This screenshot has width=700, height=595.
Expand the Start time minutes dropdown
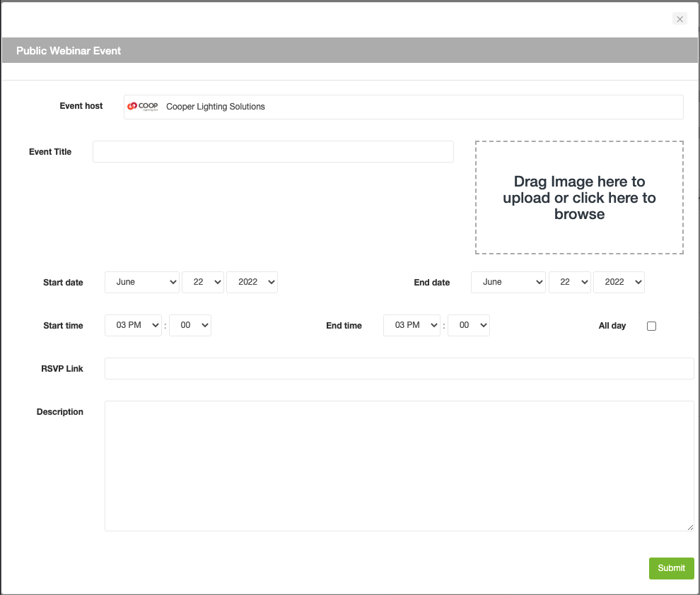tap(190, 325)
